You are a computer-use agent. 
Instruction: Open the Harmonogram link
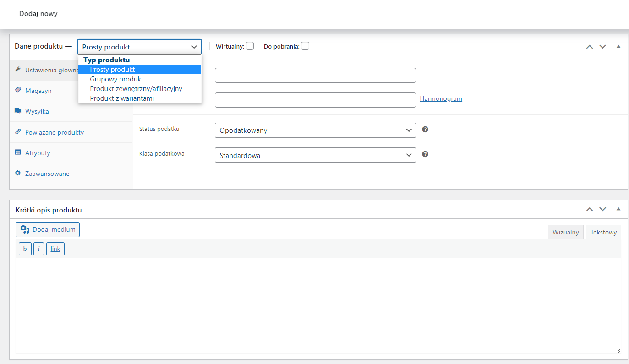(x=441, y=98)
